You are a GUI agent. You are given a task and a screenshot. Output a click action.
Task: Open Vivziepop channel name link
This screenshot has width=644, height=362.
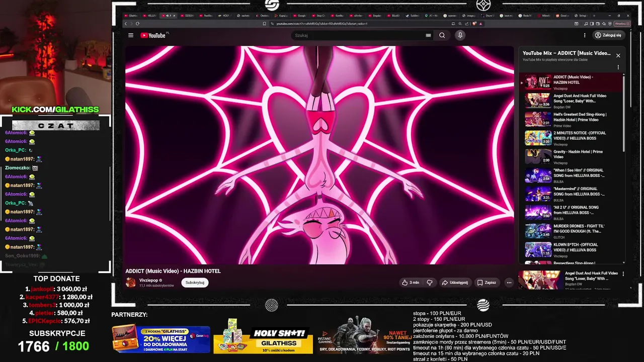148,280
